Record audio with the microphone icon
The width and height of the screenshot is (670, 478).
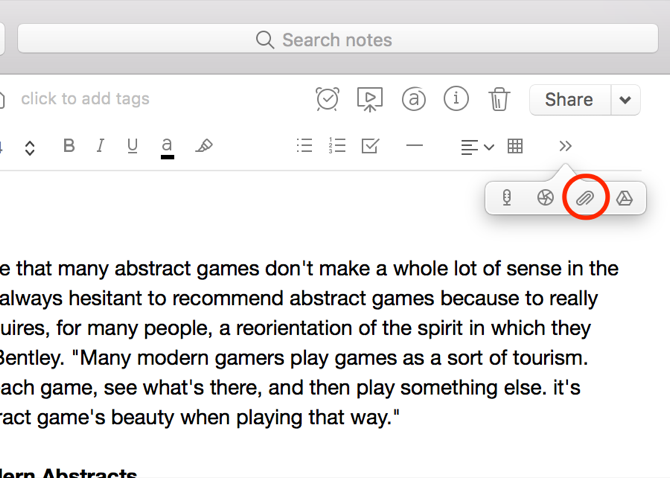tap(507, 198)
